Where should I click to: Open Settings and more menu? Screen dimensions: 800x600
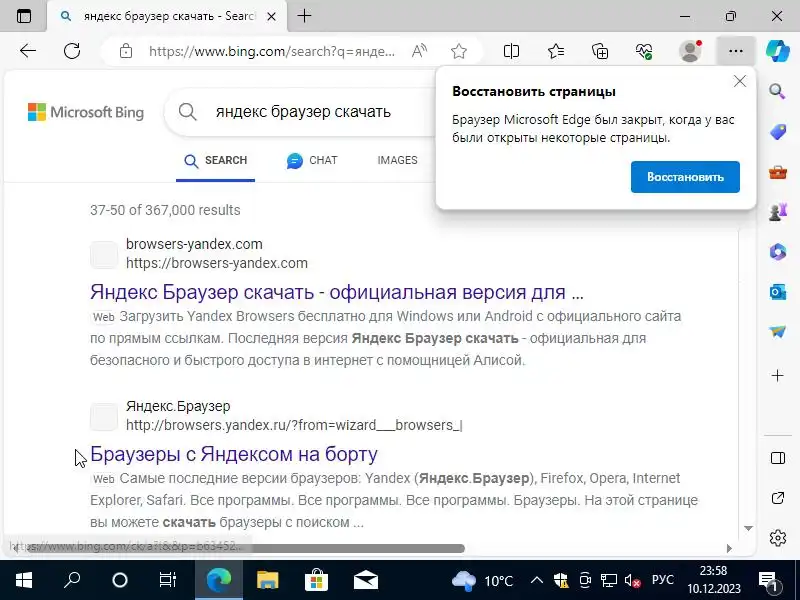pos(735,51)
